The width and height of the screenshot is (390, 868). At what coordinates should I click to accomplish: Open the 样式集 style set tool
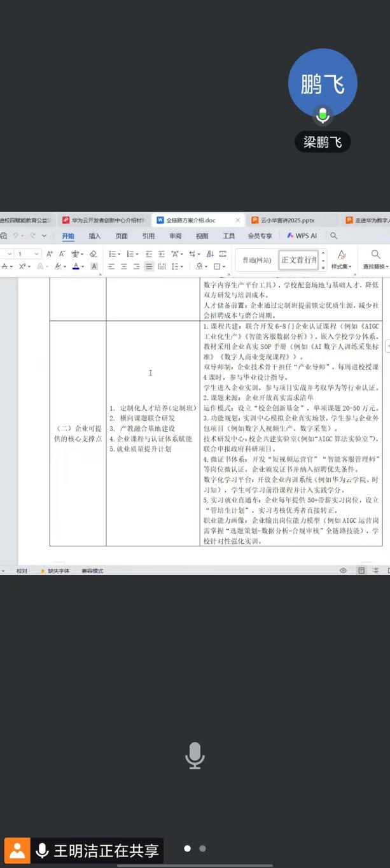tap(342, 259)
